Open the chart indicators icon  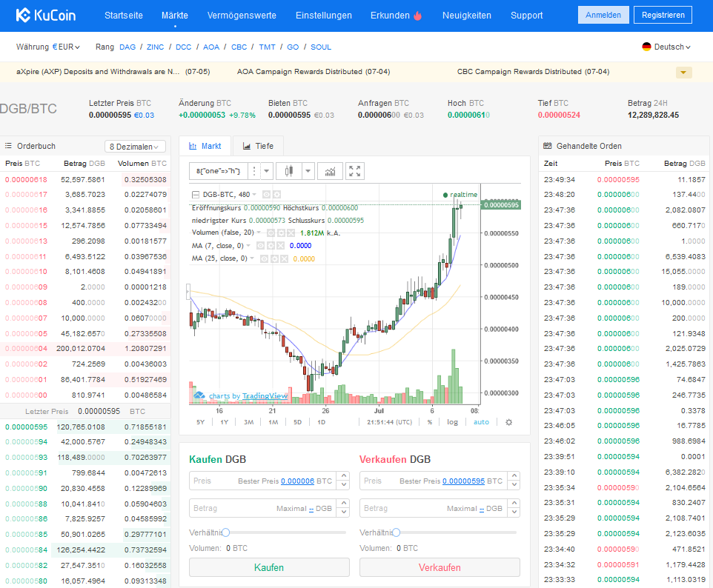click(x=330, y=171)
